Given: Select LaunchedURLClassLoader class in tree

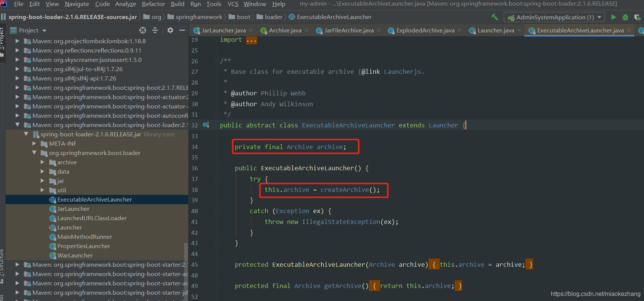Looking at the screenshot, I should (92, 218).
